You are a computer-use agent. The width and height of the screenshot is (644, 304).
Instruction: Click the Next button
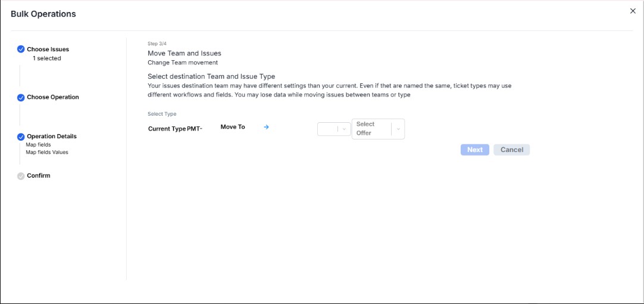pos(475,150)
